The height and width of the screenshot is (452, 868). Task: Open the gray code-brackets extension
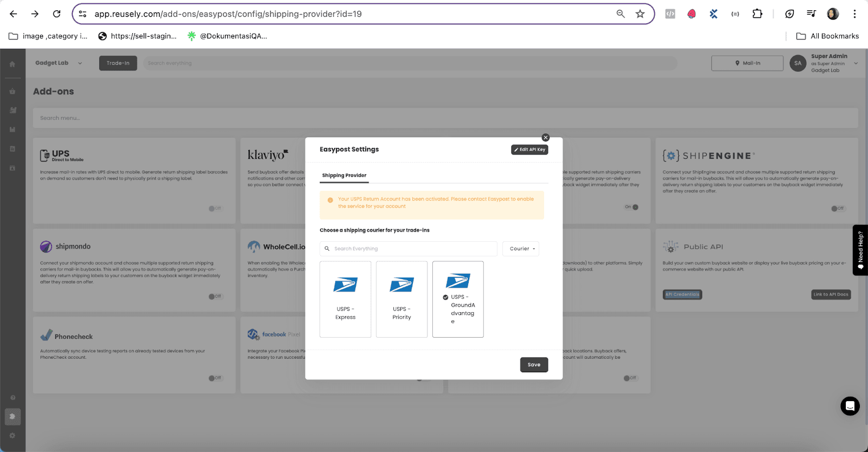(671, 14)
